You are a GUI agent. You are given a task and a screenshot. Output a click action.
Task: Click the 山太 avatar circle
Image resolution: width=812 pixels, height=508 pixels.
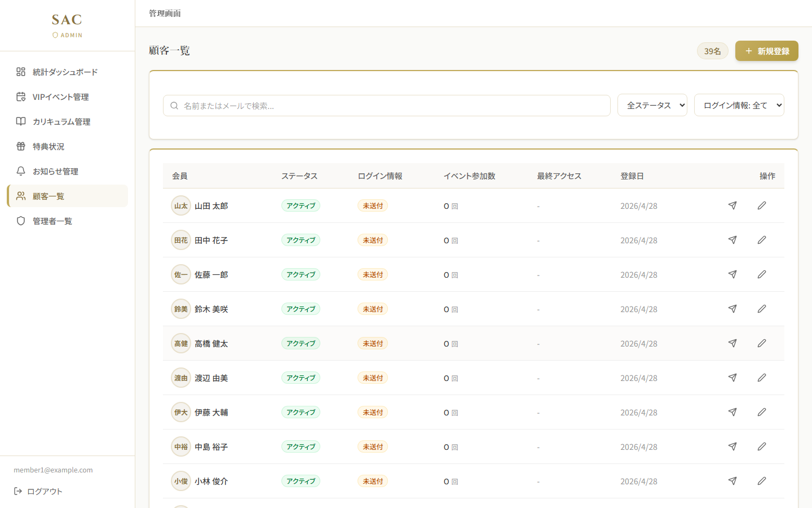(181, 205)
